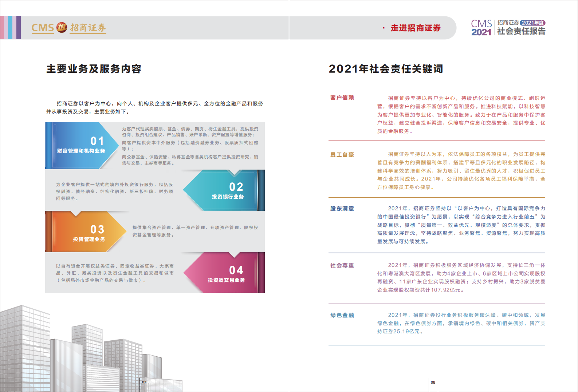
Task: Click the teal 02 投资银行业务 arrow
Action: pyautogui.click(x=224, y=190)
